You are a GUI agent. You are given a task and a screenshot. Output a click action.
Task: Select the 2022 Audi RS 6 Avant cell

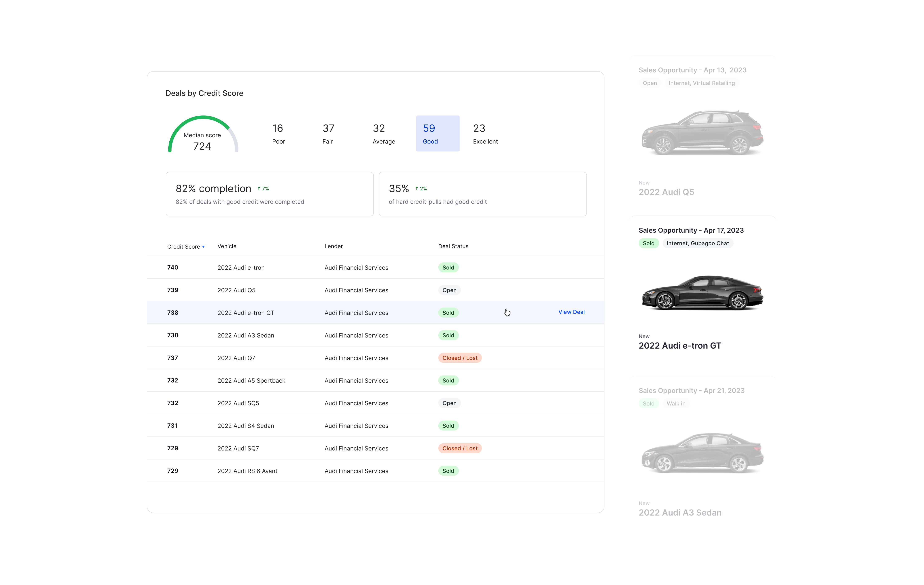pyautogui.click(x=247, y=471)
